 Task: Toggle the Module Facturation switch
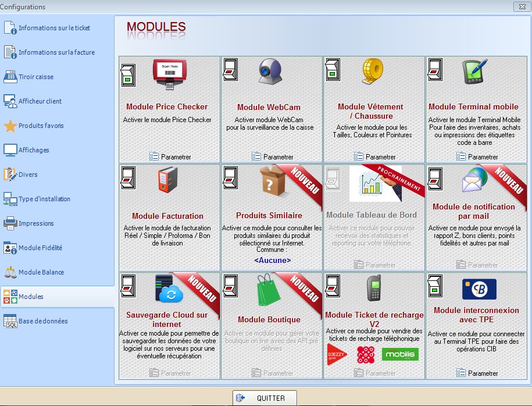(x=128, y=177)
